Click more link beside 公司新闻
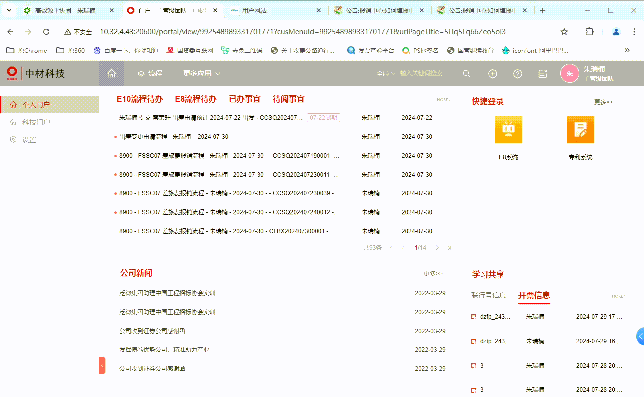 tap(433, 273)
